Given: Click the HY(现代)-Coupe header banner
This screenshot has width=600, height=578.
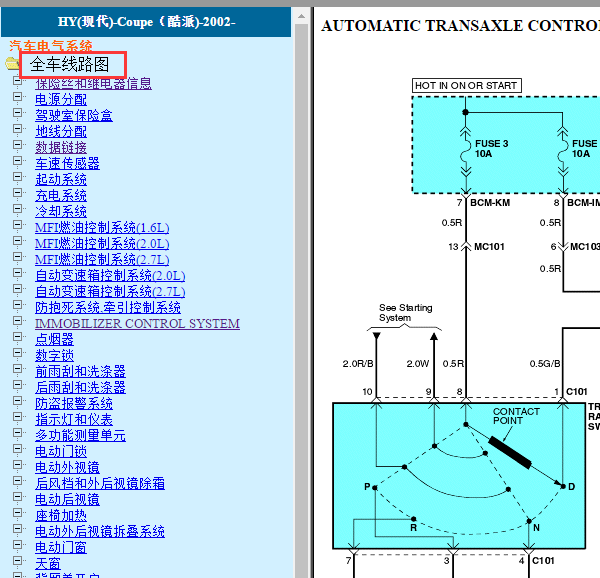Looking at the screenshot, I should (146, 22).
